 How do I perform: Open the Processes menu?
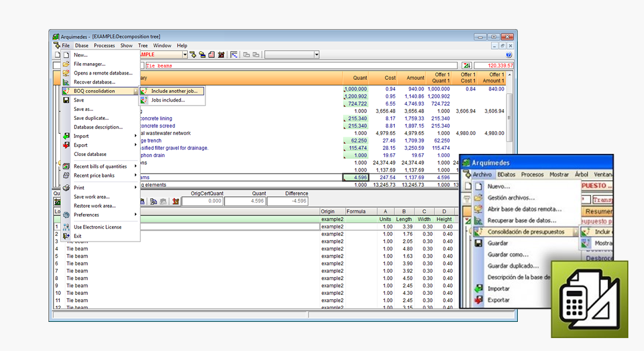tap(104, 46)
